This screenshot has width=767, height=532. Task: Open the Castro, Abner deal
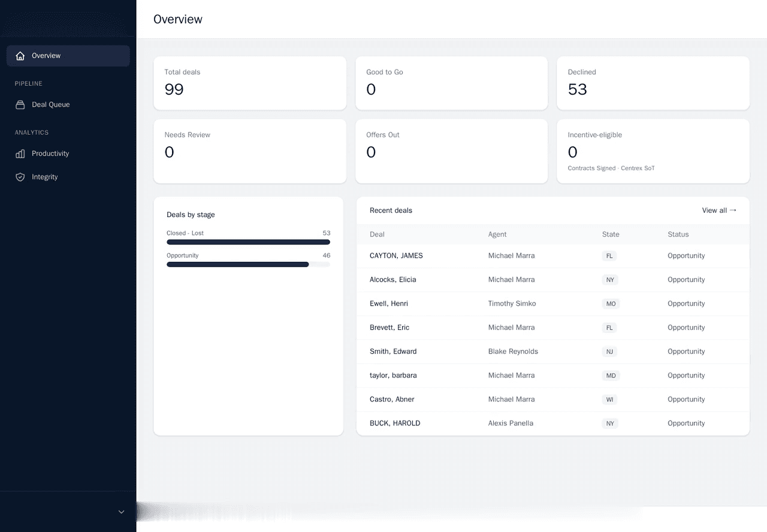point(392,400)
